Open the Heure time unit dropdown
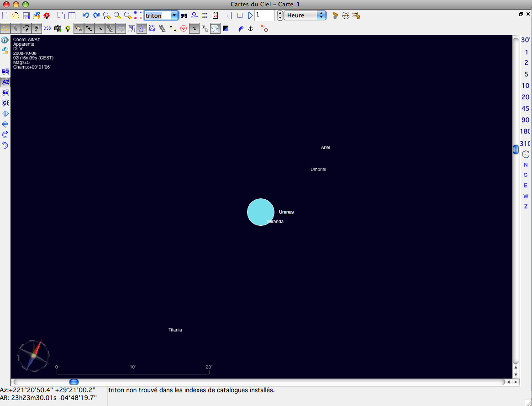This screenshot has width=532, height=406. coord(305,16)
